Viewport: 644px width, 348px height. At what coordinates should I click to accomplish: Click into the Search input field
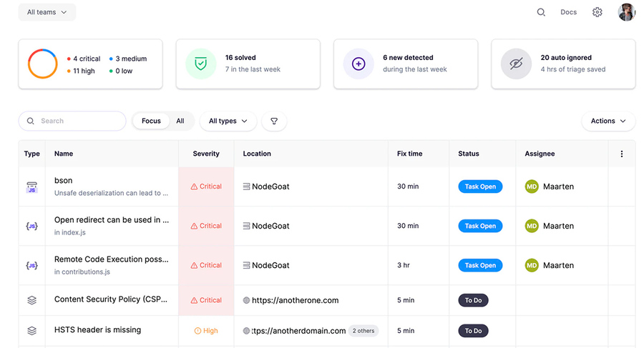(79, 121)
